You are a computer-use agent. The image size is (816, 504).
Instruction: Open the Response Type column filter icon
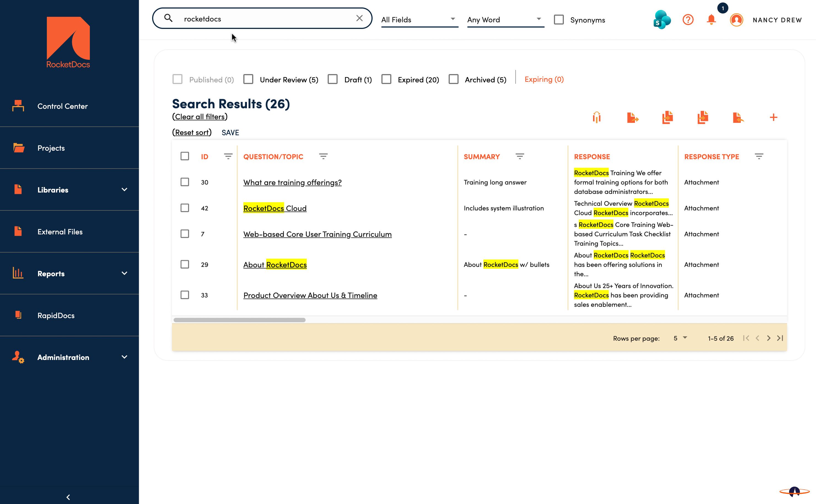(759, 156)
